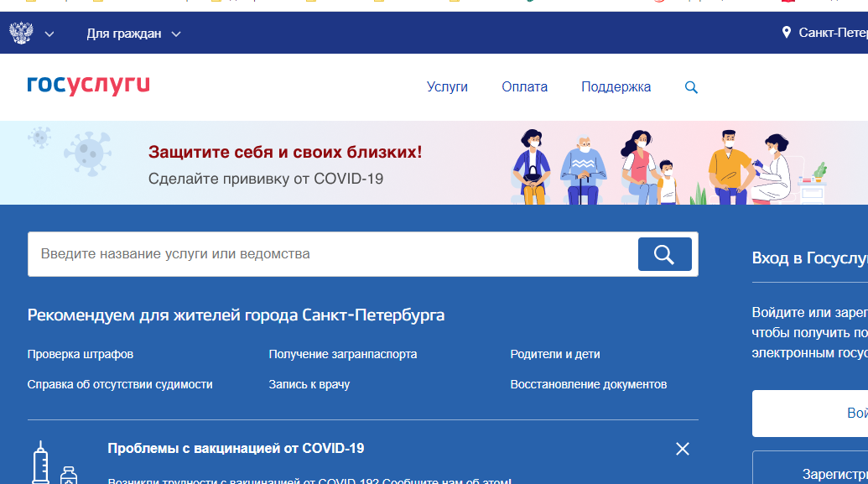Open 'Получение загранпаспорта' link
The width and height of the screenshot is (868, 484).
click(343, 355)
